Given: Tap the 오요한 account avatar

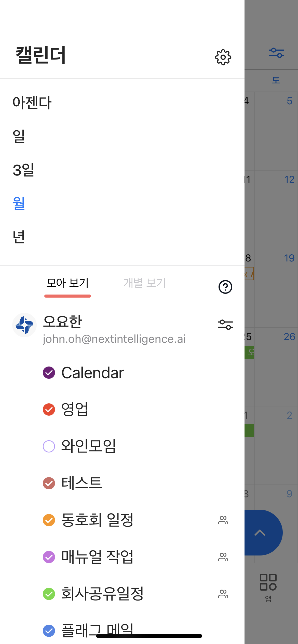Looking at the screenshot, I should [24, 325].
